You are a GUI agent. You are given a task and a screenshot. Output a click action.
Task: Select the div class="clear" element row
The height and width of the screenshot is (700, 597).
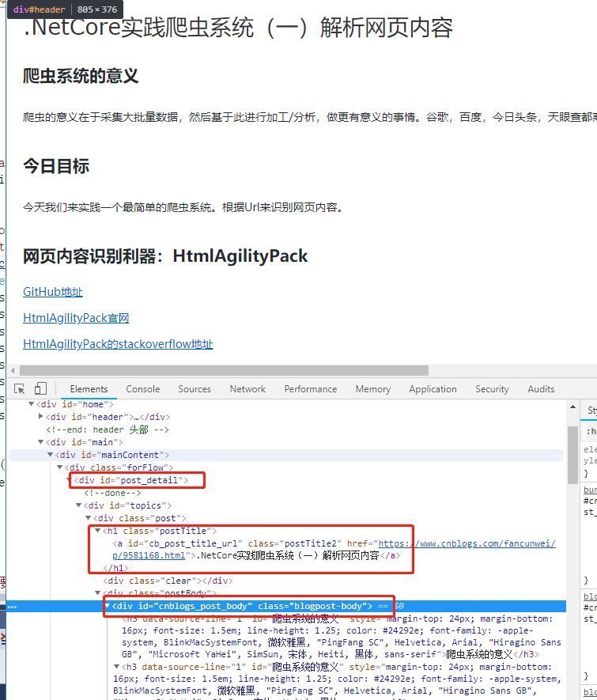[x=168, y=581]
